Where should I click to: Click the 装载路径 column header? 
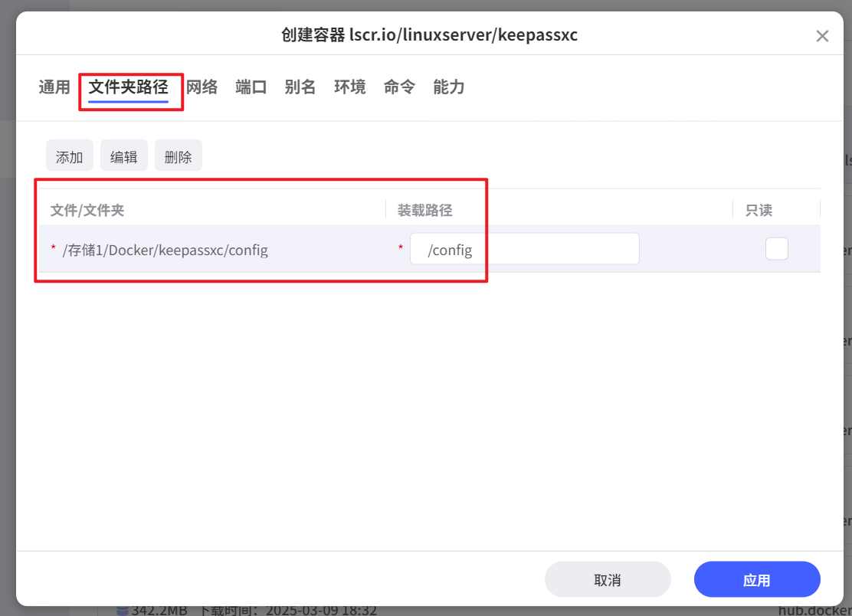coord(425,210)
